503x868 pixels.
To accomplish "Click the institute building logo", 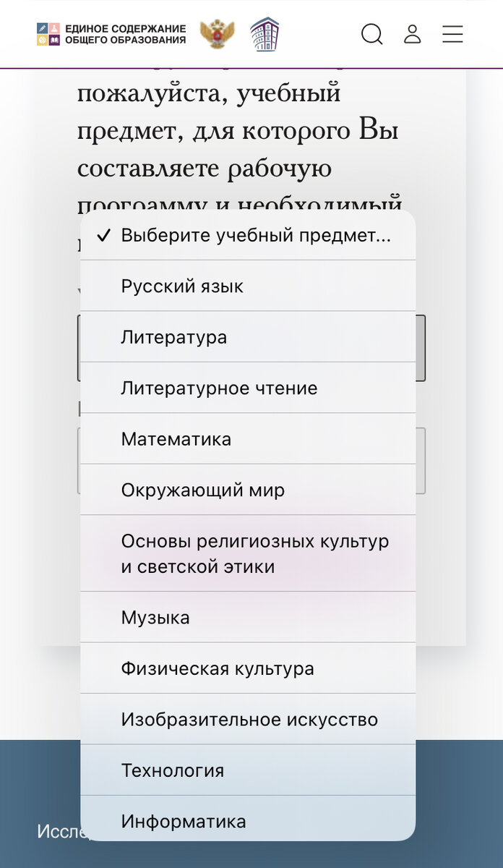I will tap(265, 33).
